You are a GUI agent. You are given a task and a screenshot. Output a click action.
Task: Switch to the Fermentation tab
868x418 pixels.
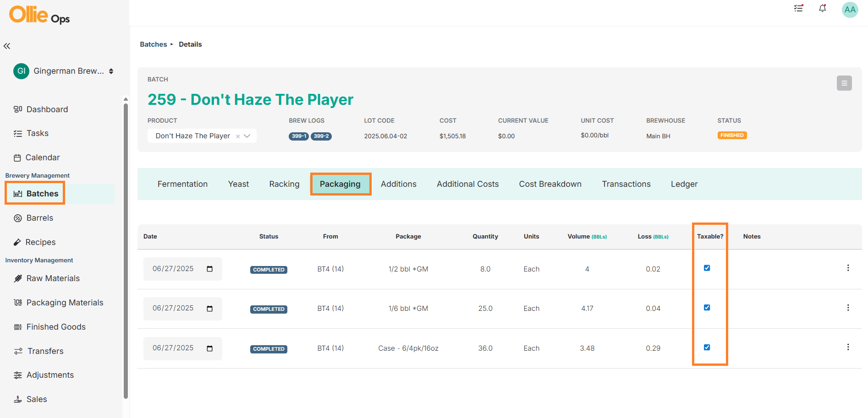(x=182, y=184)
